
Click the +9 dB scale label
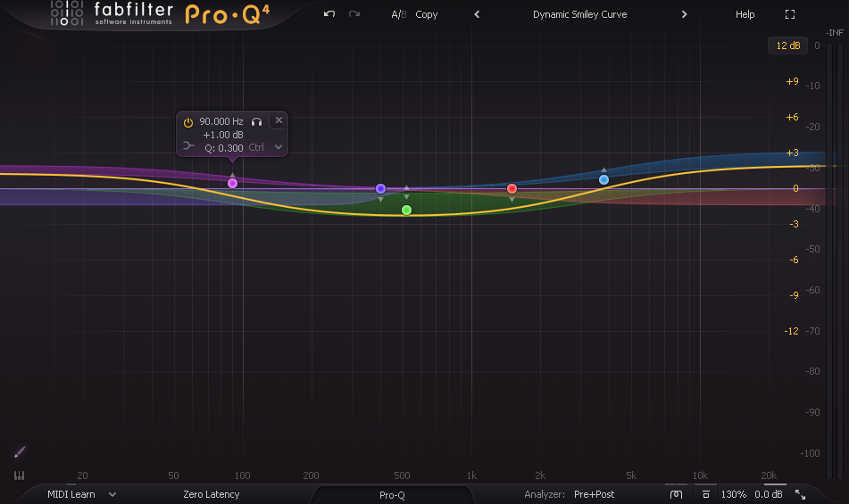[x=792, y=81]
